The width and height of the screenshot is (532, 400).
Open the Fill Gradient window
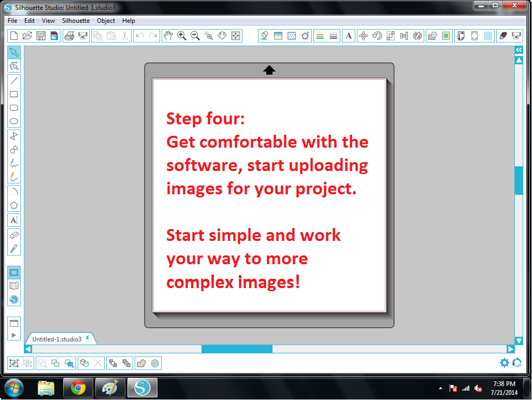point(278,36)
